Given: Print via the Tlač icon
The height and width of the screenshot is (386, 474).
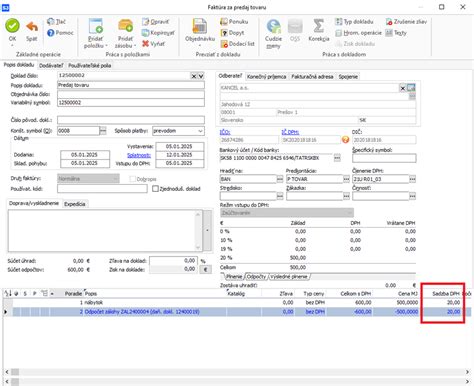Looking at the screenshot, I should (x=56, y=22).
